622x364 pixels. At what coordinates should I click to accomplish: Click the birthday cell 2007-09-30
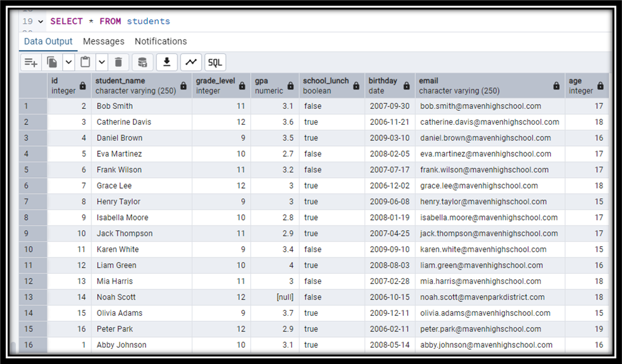pos(390,106)
